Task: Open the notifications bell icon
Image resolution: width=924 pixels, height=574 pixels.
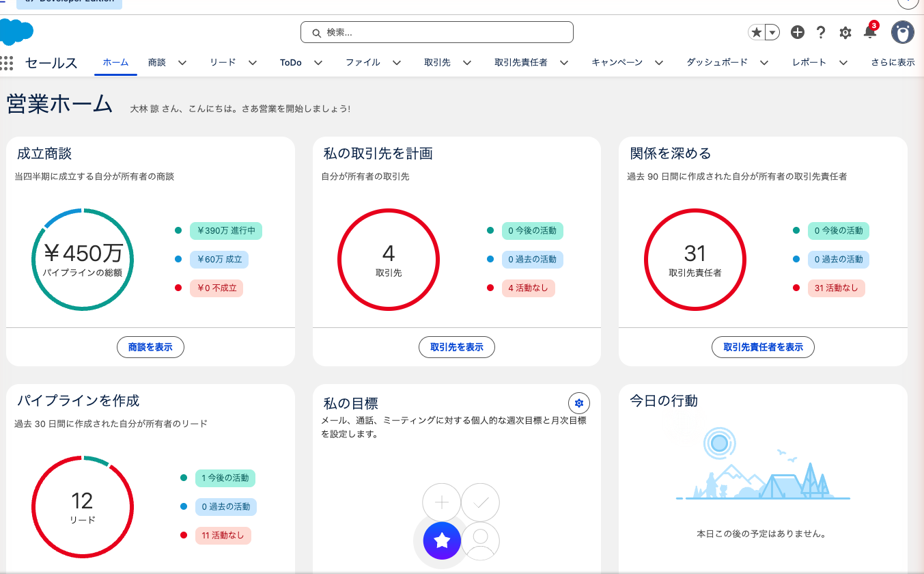Action: coord(869,32)
